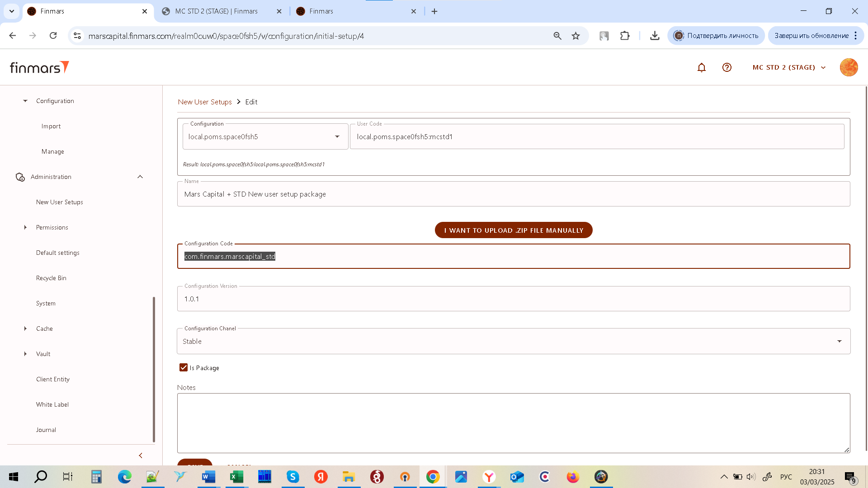The width and height of the screenshot is (868, 488).
Task: Bookmark this page with star icon
Action: click(576, 36)
